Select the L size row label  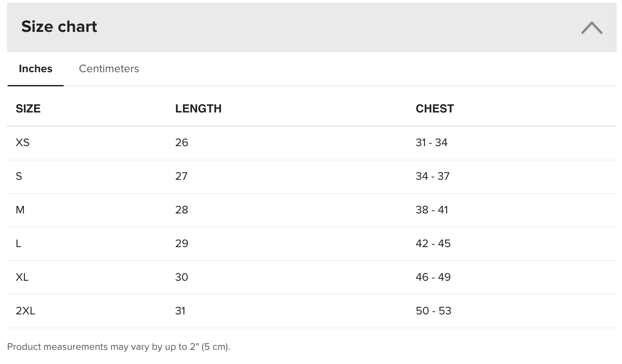tap(18, 244)
